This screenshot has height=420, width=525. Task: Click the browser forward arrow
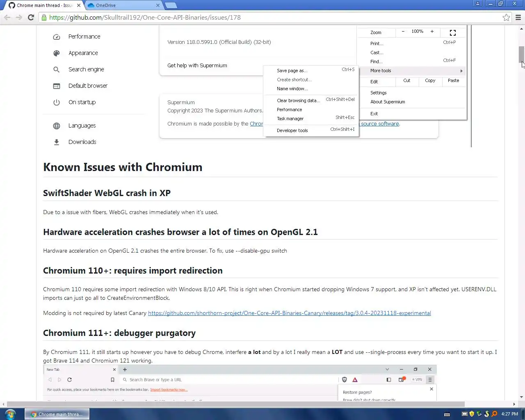pos(19,17)
